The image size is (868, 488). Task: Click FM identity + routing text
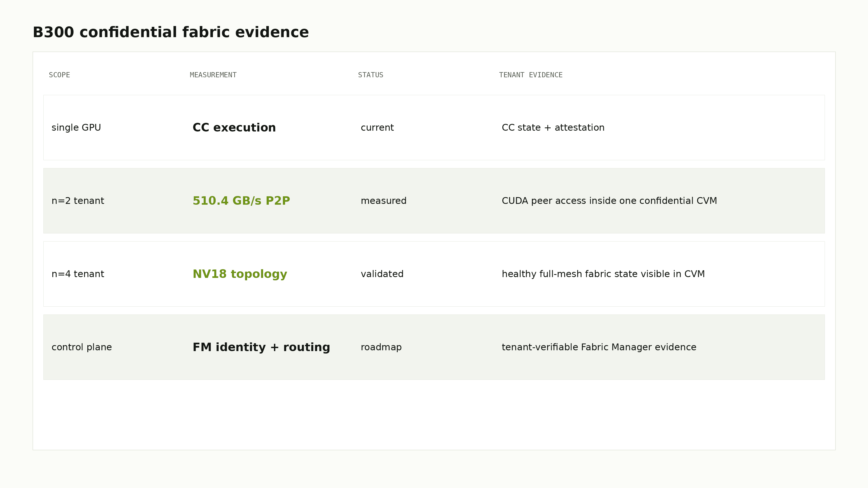(261, 347)
